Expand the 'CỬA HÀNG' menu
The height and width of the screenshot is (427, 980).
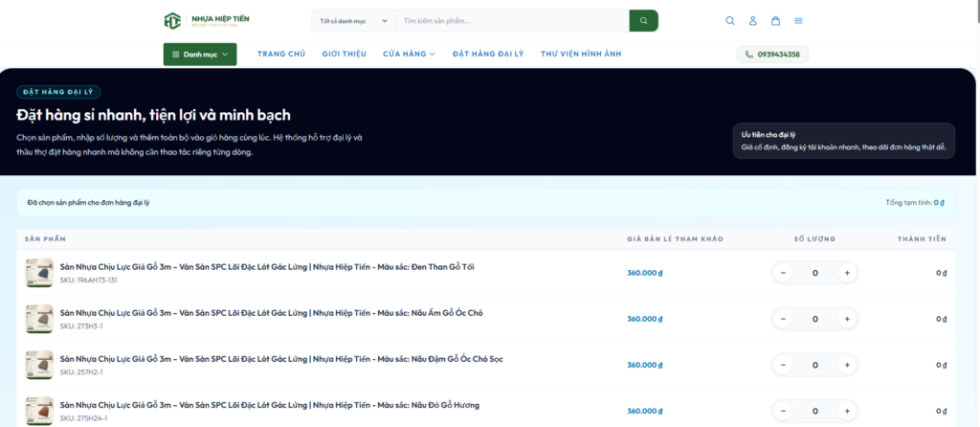click(410, 55)
